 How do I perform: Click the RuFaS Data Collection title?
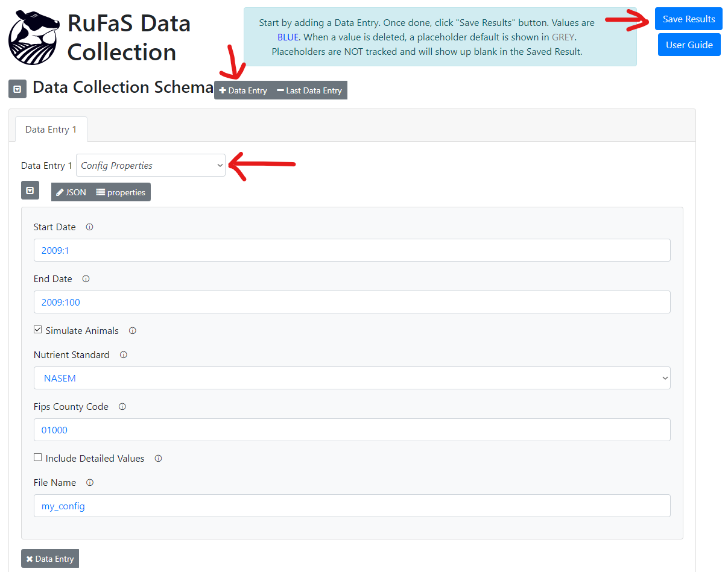point(129,37)
